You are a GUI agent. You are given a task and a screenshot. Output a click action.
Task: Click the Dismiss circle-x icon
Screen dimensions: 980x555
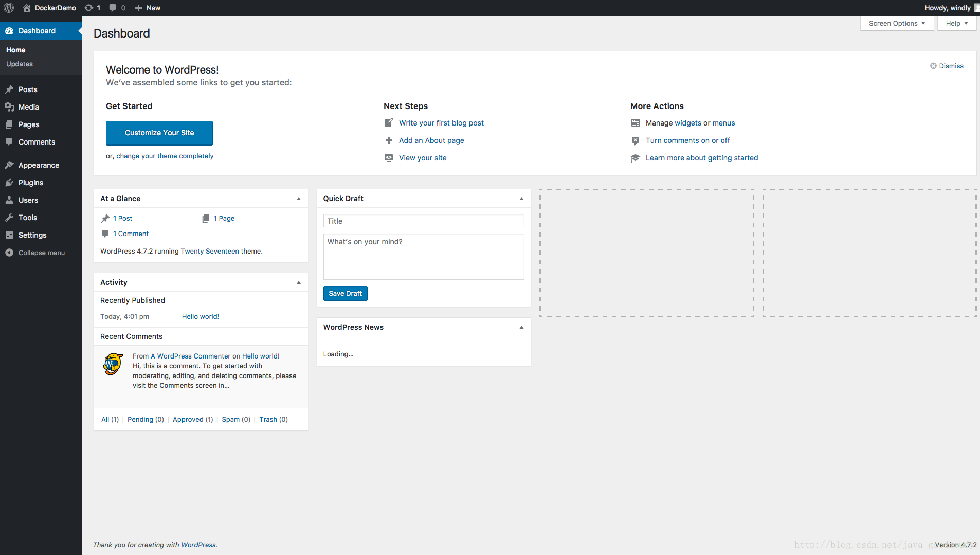(933, 66)
